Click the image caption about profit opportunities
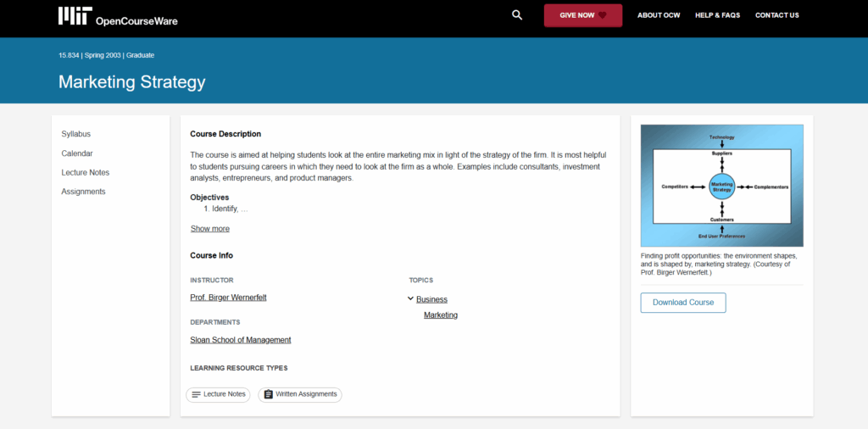 [x=719, y=265]
